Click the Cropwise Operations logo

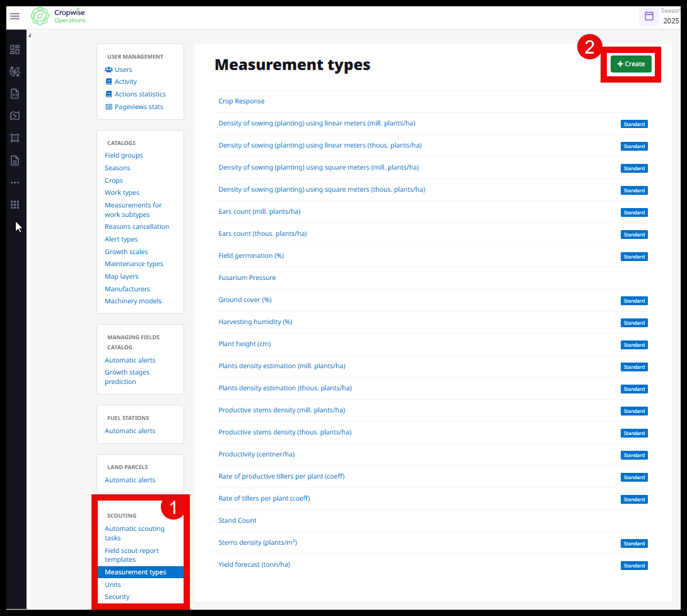click(x=59, y=16)
